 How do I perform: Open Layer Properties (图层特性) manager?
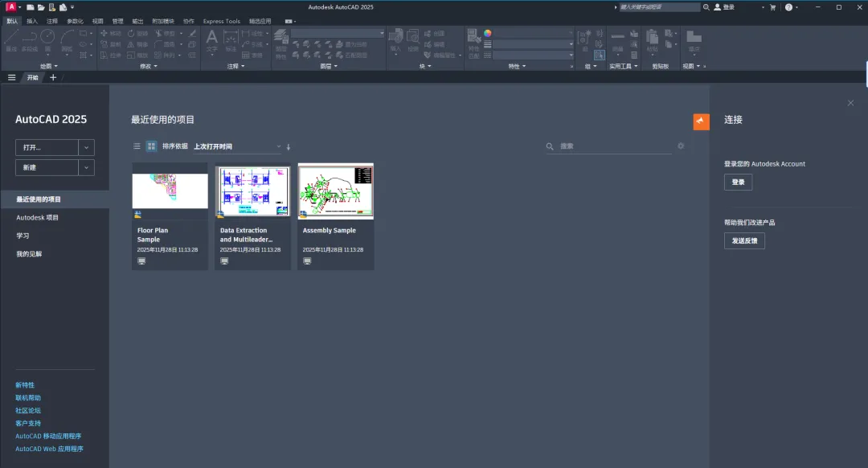click(280, 43)
